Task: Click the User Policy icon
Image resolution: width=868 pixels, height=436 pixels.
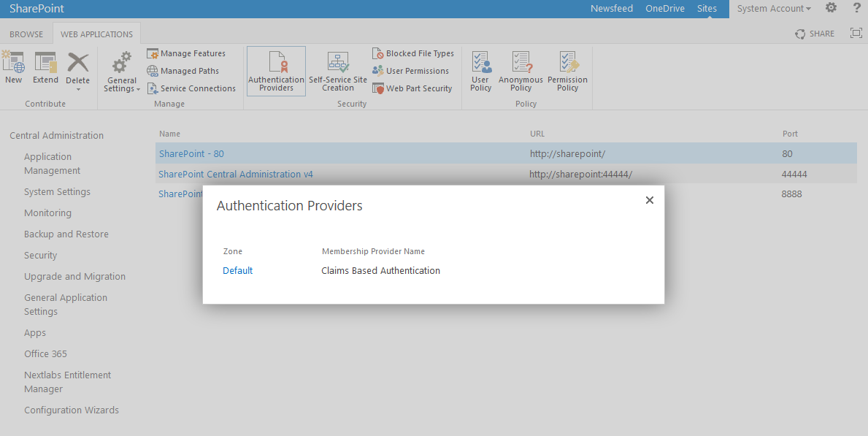Action: 481,62
